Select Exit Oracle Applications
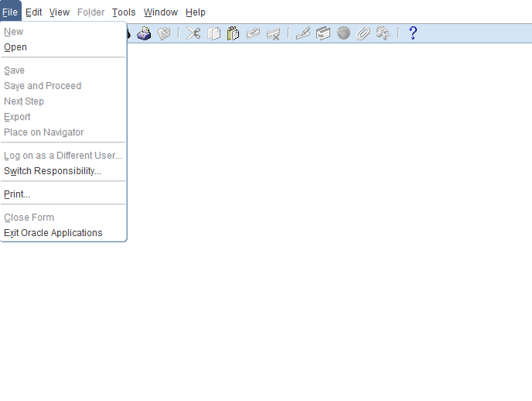Image resolution: width=532 pixels, height=401 pixels. 63,233
